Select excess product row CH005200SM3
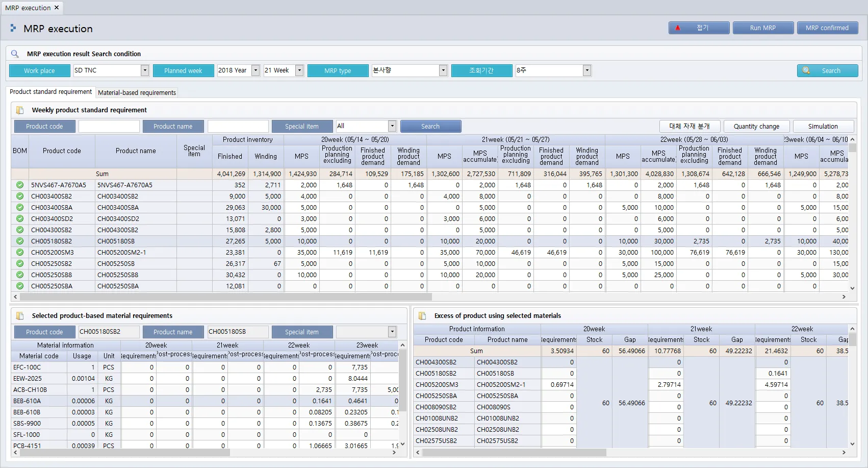Screen dimensions: 868x468 (x=631, y=384)
